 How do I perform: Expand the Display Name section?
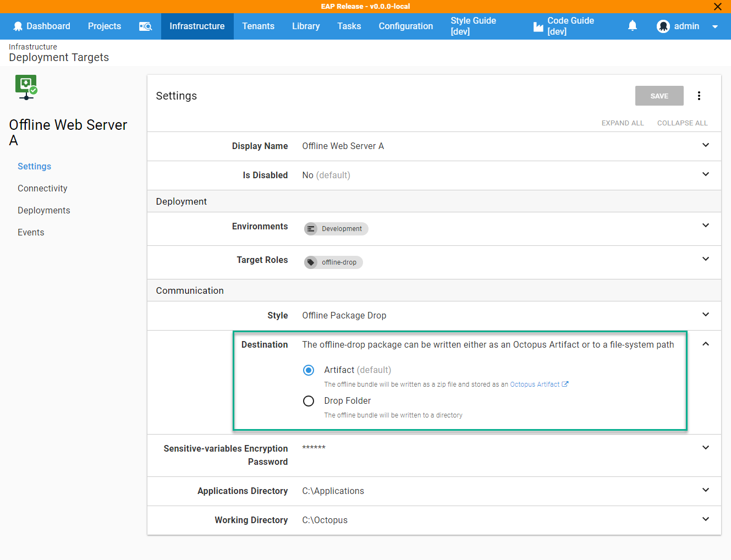[x=706, y=145]
